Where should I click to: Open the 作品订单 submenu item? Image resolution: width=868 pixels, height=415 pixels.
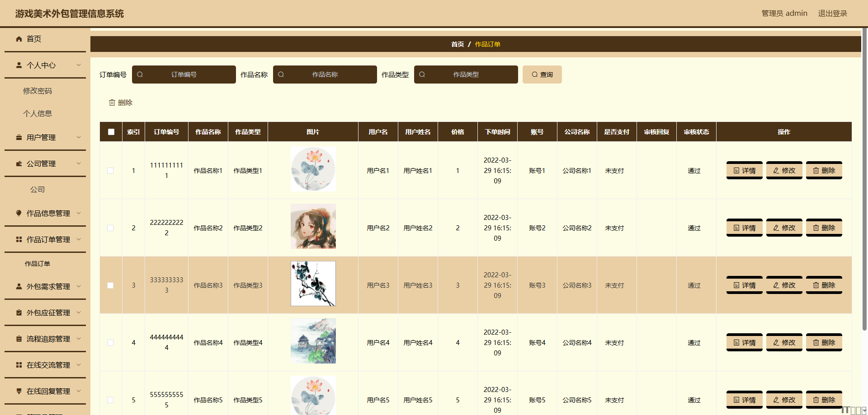pos(38,264)
